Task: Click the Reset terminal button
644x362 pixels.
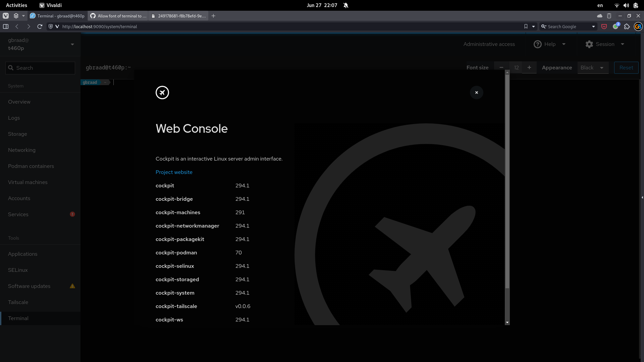Action: tap(626, 67)
